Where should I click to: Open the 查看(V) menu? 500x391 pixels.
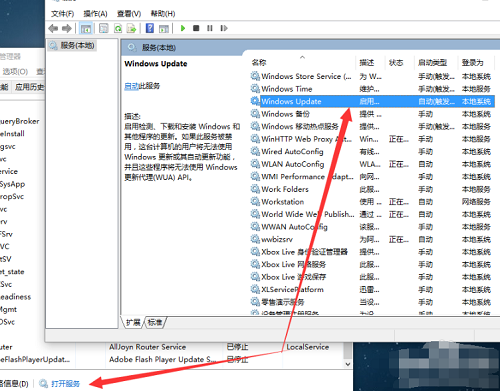click(x=129, y=14)
